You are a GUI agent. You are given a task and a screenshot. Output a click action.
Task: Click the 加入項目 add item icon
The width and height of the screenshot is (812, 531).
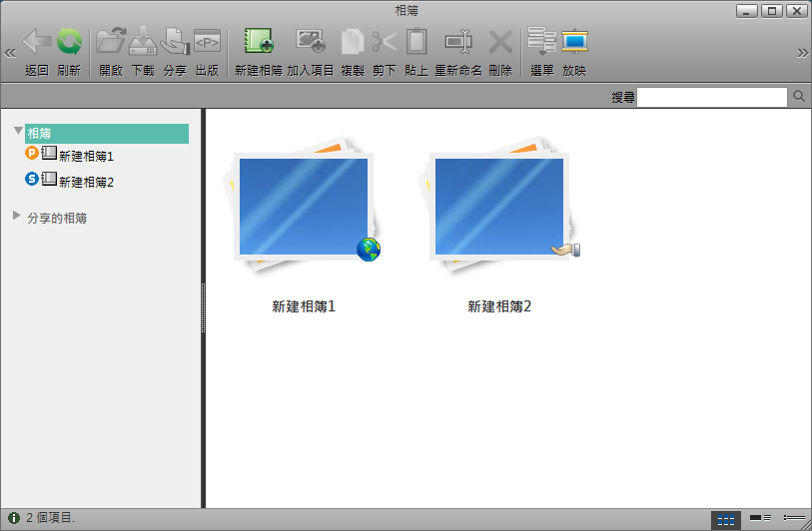[x=311, y=42]
